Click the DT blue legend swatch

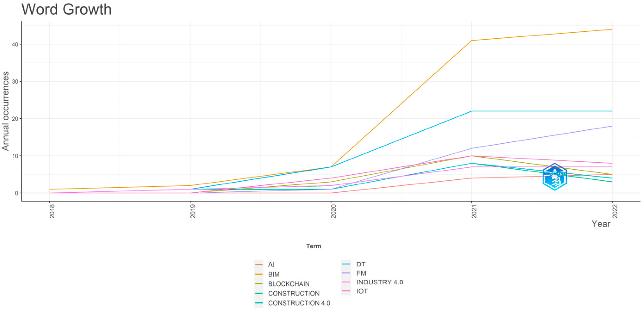(x=346, y=264)
